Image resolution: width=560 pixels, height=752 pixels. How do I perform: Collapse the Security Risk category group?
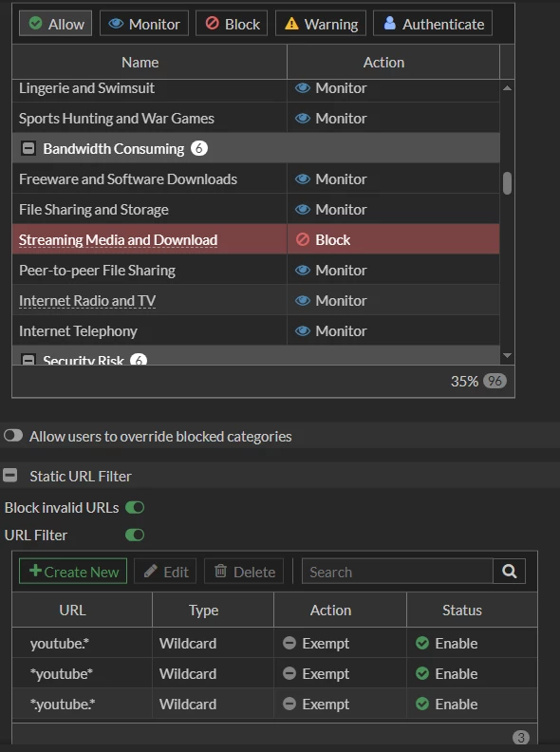[x=28, y=359]
